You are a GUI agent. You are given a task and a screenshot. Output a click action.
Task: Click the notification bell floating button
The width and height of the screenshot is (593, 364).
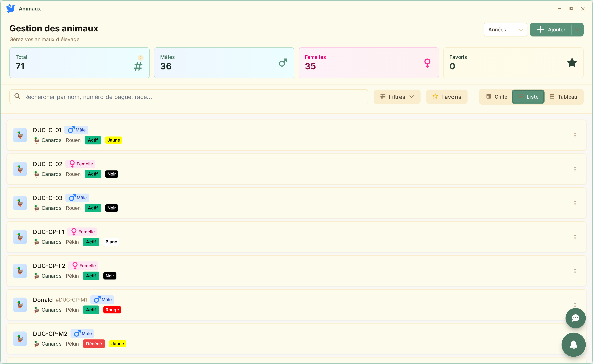(x=573, y=344)
